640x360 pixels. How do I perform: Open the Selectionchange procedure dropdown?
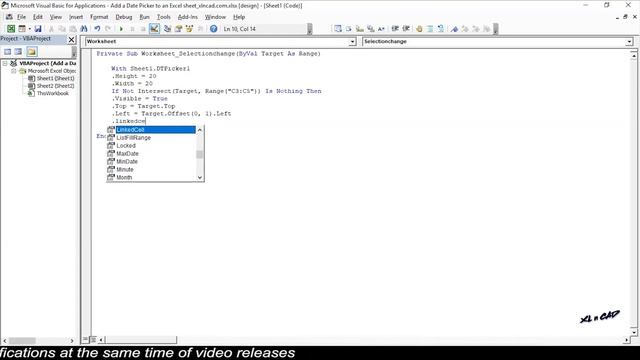tap(629, 42)
